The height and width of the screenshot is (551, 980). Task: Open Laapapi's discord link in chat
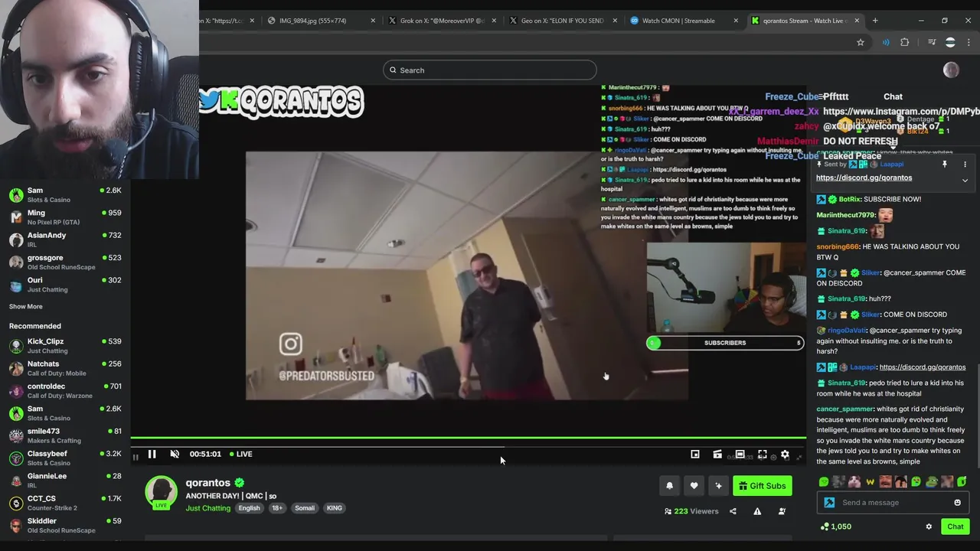923,367
